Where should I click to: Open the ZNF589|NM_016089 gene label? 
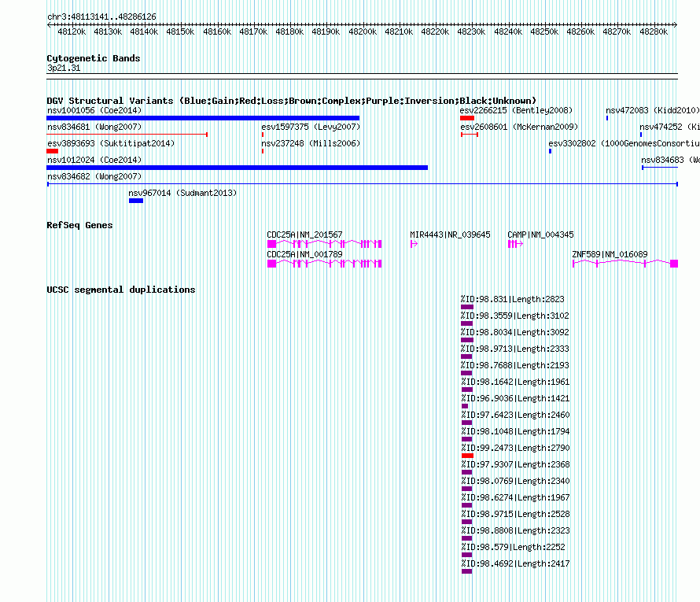(x=610, y=254)
